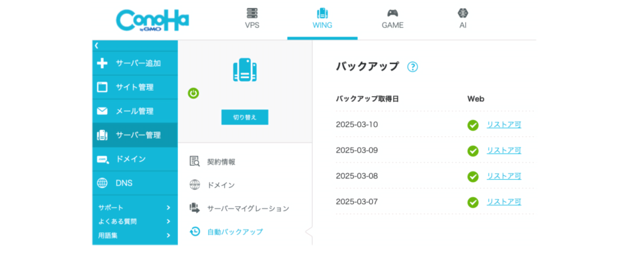644x257 pixels.
Task: Click the ConoHa by GMO logo
Action: (x=152, y=20)
